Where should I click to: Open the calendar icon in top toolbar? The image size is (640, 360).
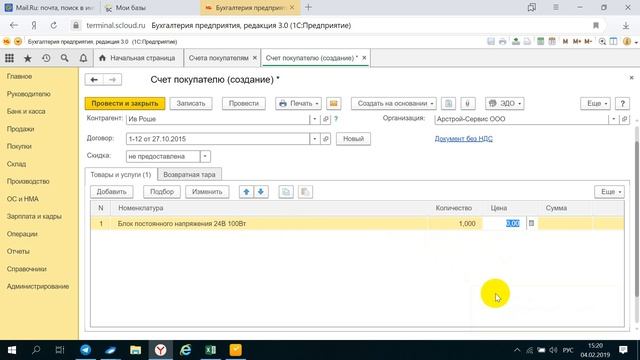(x=552, y=42)
